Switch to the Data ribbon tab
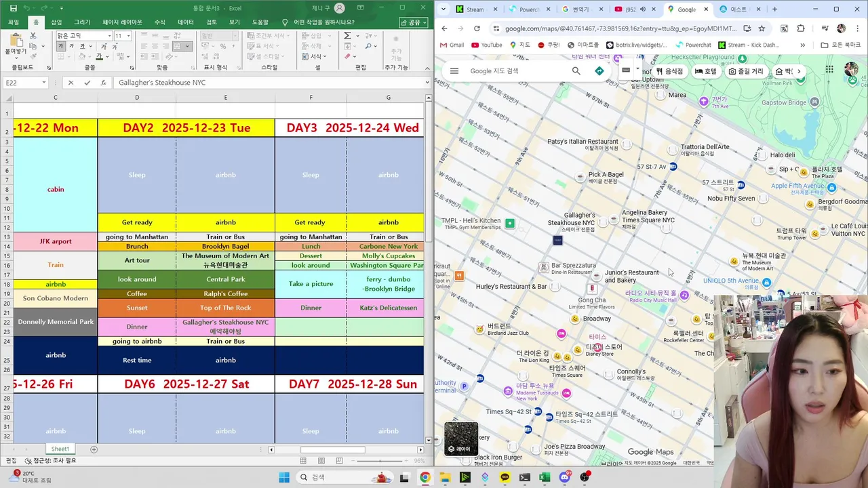This screenshot has width=868, height=488. pyautogui.click(x=186, y=22)
